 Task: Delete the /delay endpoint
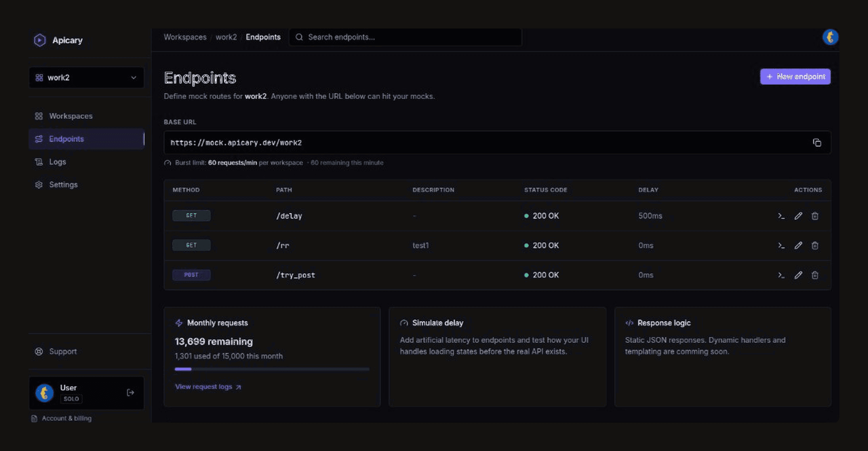[815, 216]
